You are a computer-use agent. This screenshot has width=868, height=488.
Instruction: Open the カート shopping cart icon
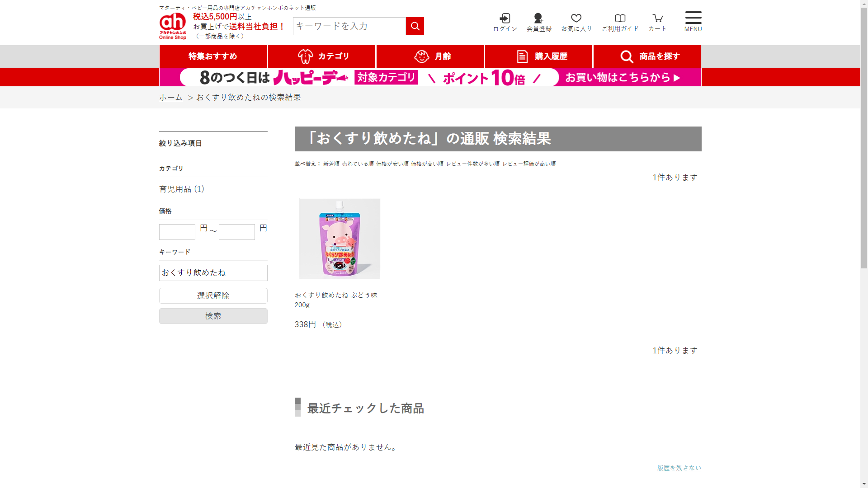657,22
